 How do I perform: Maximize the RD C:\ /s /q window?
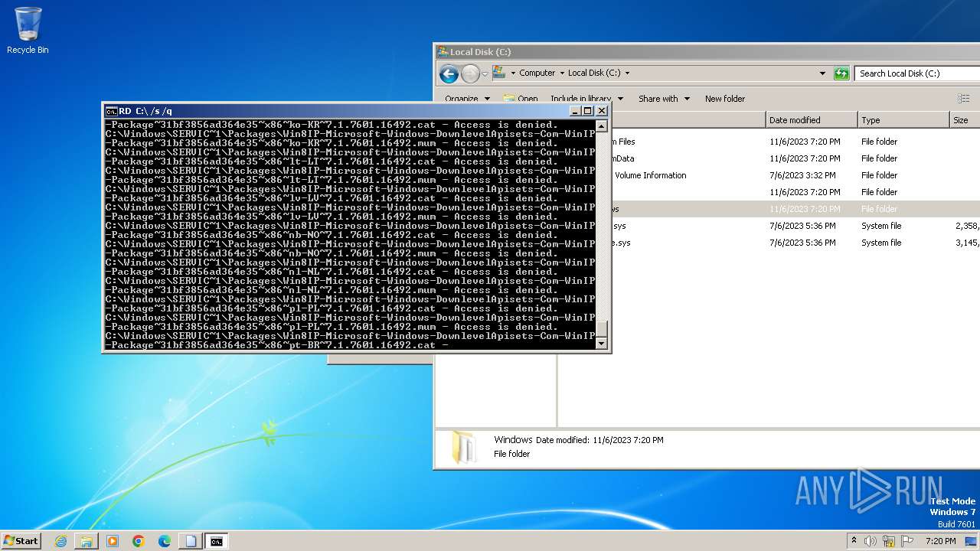tap(588, 111)
